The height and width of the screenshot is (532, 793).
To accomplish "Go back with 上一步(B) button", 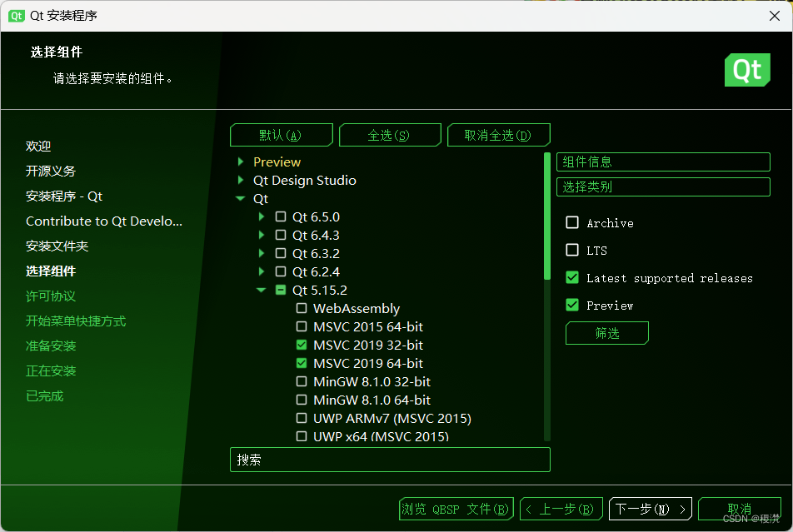I will (561, 509).
